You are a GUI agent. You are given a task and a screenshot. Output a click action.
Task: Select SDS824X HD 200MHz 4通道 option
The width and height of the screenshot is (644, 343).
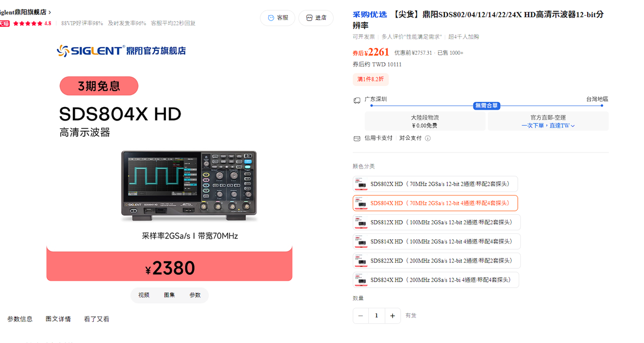(x=436, y=280)
